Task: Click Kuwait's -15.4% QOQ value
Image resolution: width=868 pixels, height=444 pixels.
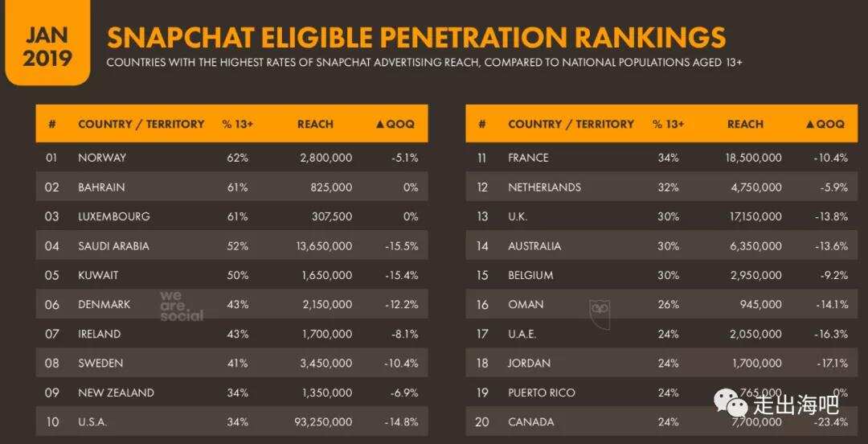Action: tap(401, 275)
